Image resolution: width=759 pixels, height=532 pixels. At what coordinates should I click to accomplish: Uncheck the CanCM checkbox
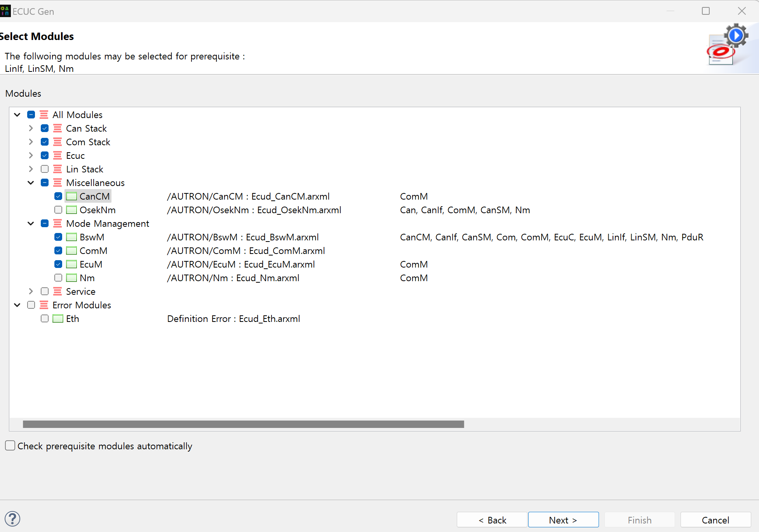point(58,196)
